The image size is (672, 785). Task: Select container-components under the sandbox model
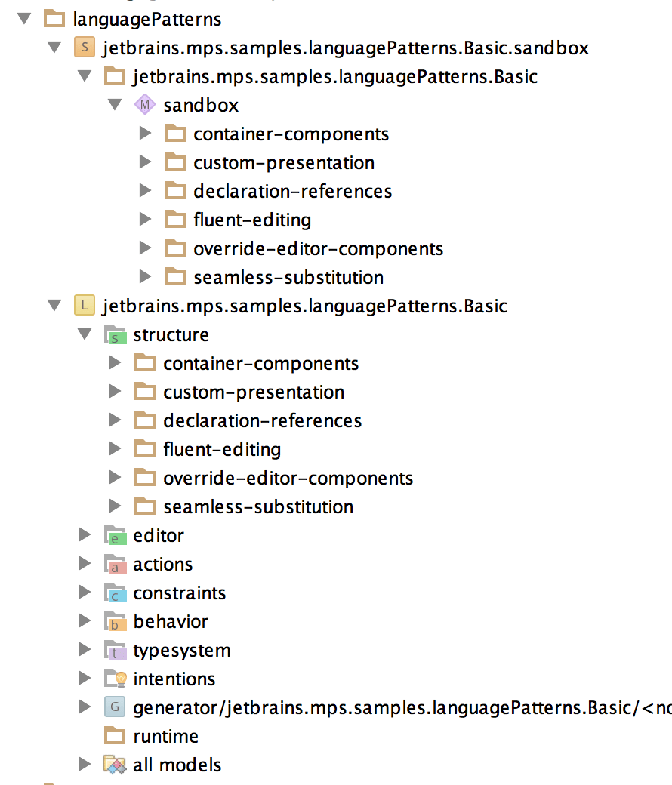[292, 134]
